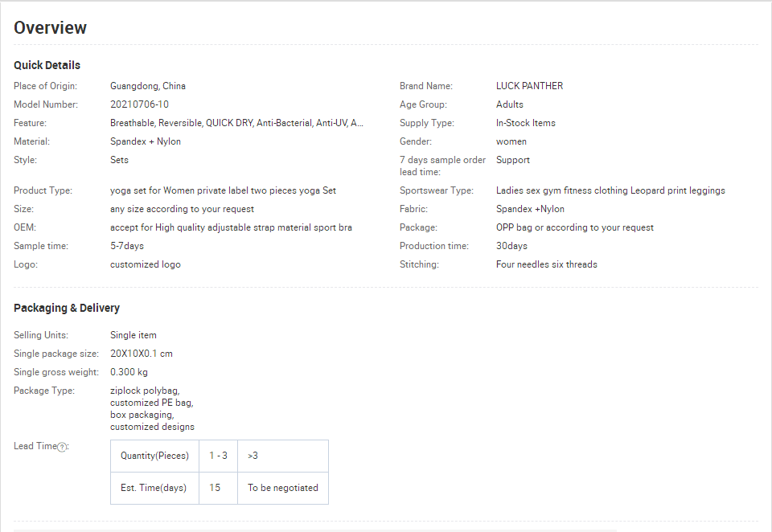Screen dimensions: 772x532
Task: Select the '7 days sample order lead time:' label
Action: [x=442, y=166]
